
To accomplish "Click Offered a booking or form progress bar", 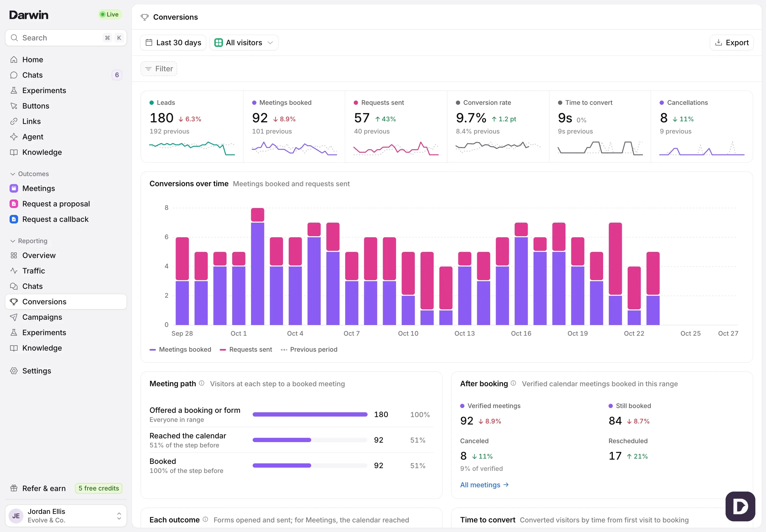I will click(310, 414).
